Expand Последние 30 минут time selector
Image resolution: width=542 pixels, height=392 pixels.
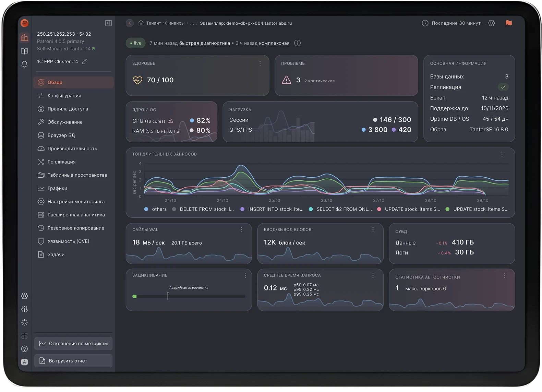(x=451, y=23)
